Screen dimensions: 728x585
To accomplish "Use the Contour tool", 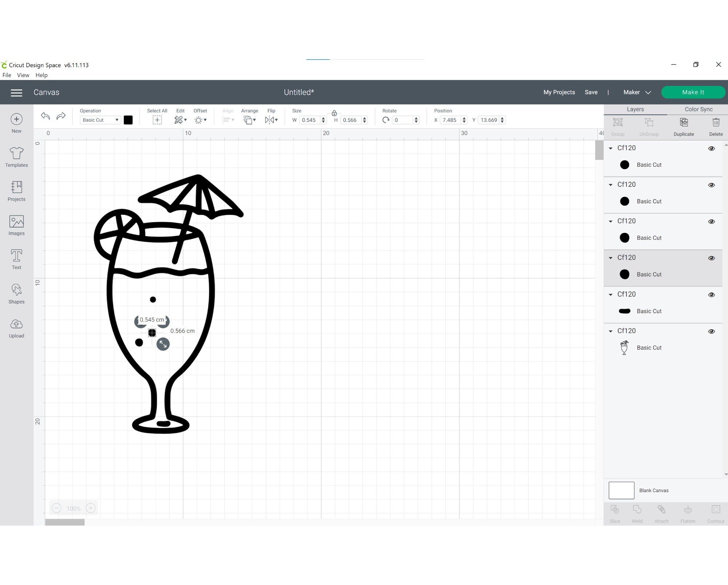I will click(x=716, y=513).
